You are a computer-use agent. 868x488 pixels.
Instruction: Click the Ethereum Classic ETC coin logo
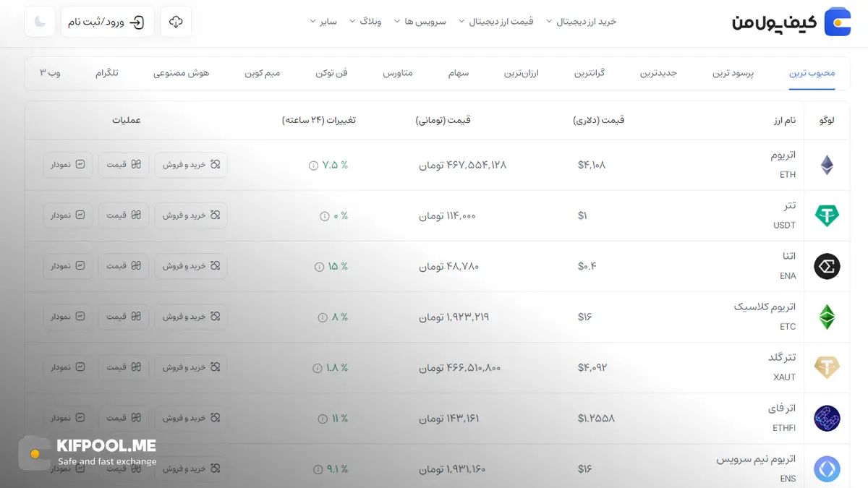point(827,317)
